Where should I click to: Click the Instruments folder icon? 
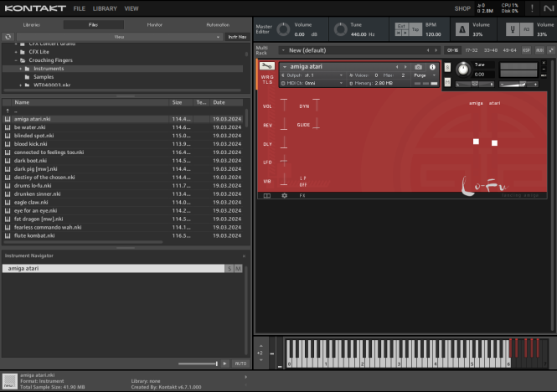coord(28,69)
